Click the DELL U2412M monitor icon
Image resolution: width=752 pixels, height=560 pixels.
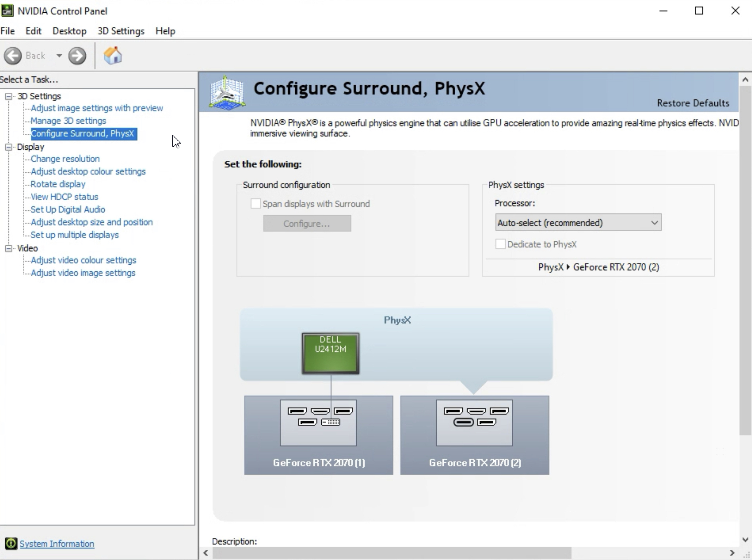[330, 353]
